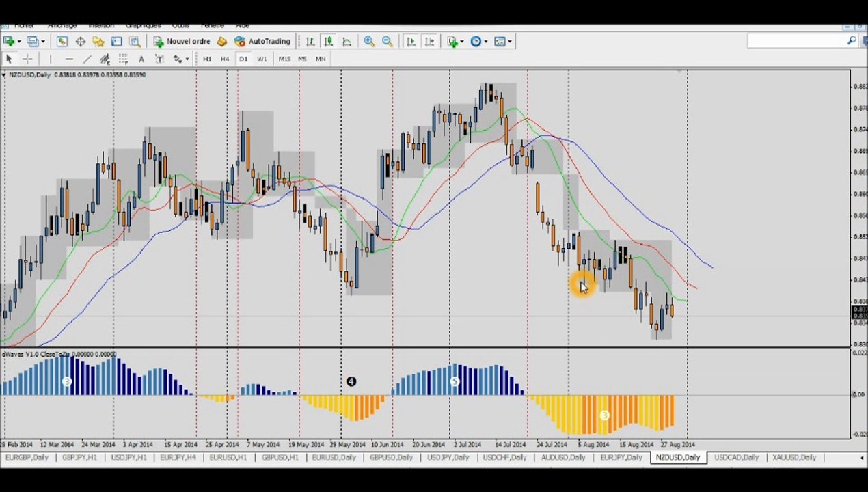Open the profiles icon
This screenshot has width=868, height=492.
tap(32, 42)
